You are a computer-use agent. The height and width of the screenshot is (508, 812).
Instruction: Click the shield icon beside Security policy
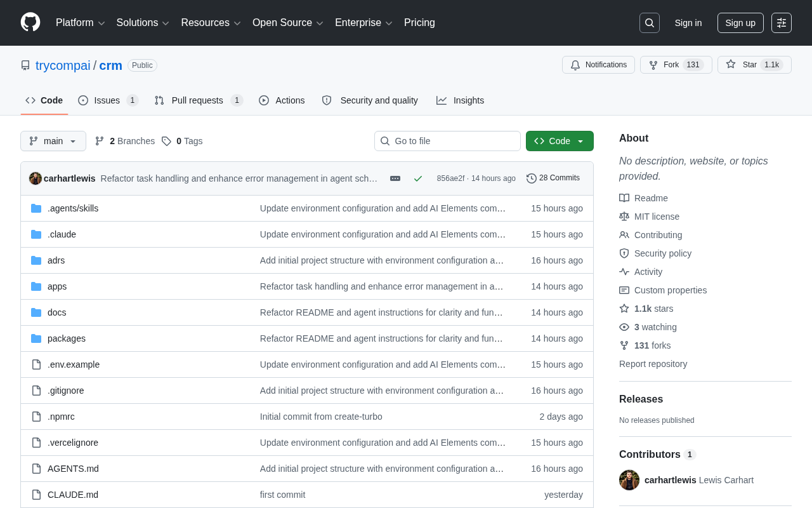tap(624, 253)
